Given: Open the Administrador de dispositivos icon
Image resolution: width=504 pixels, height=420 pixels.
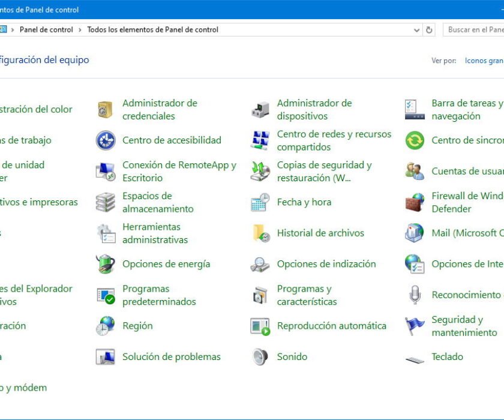Looking at the screenshot, I should tap(260, 110).
